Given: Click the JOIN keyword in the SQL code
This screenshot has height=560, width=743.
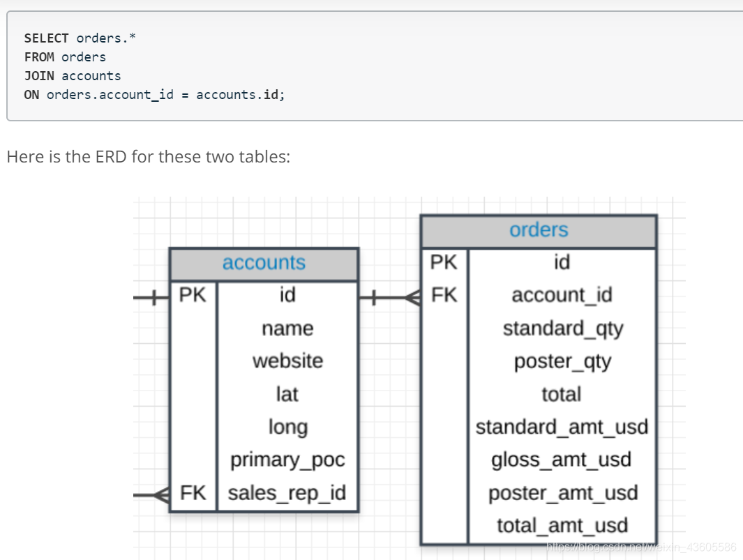Looking at the screenshot, I should pyautogui.click(x=39, y=76).
